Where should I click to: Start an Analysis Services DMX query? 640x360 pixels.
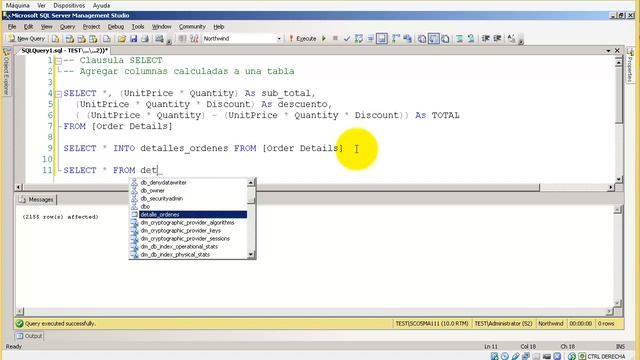point(81,38)
